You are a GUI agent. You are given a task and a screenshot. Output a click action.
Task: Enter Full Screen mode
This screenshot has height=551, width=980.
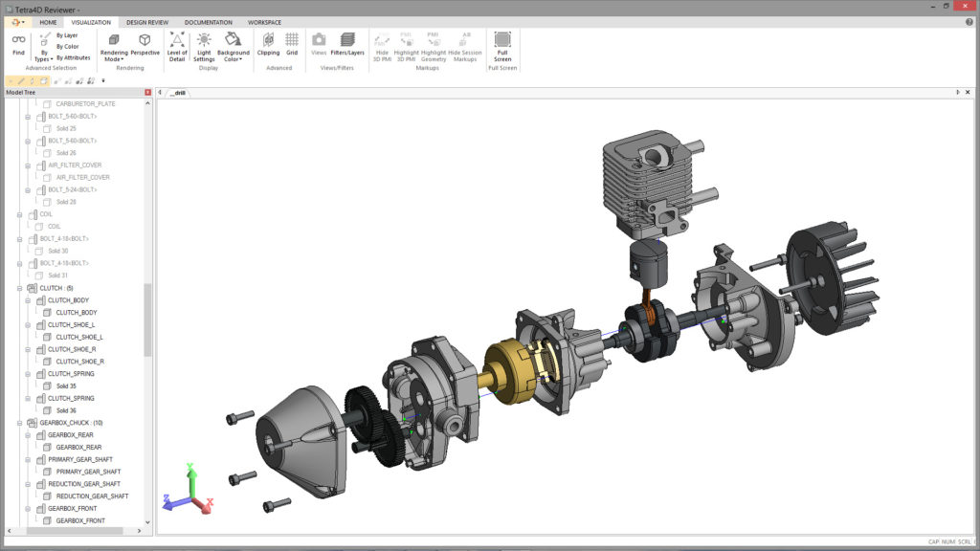click(x=502, y=45)
